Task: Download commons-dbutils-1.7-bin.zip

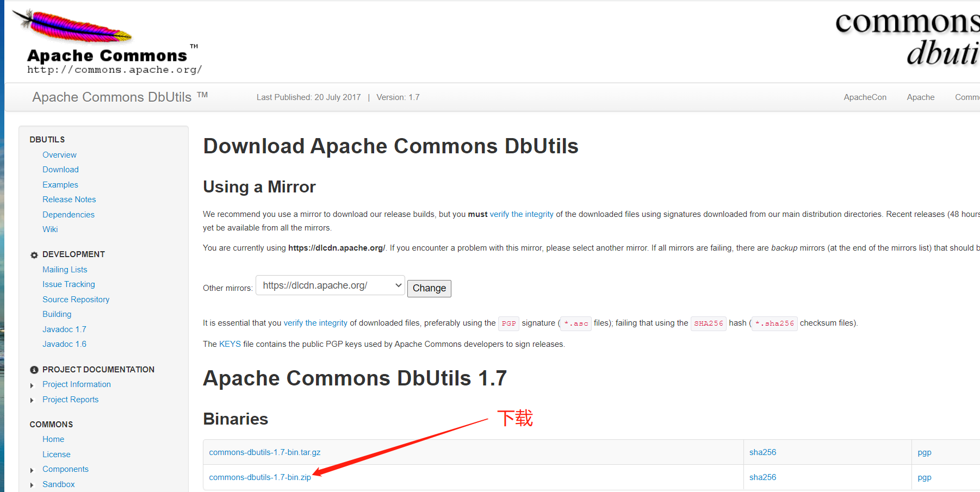Action: [259, 477]
